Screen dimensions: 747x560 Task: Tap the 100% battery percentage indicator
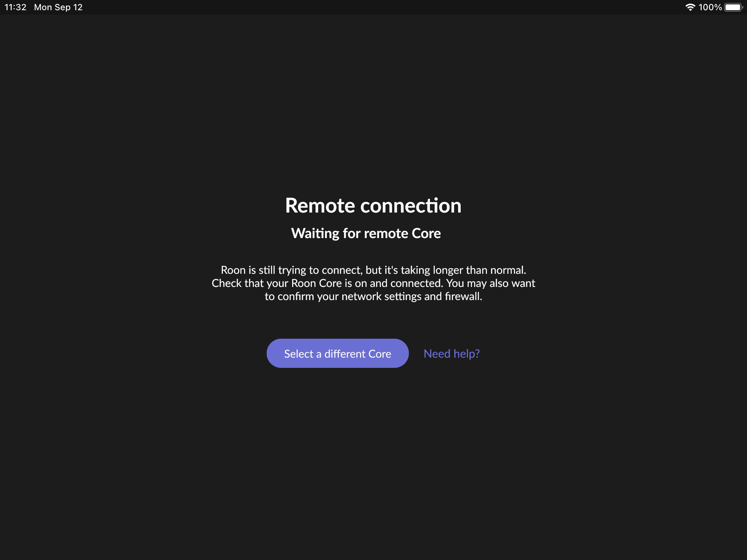point(710,7)
